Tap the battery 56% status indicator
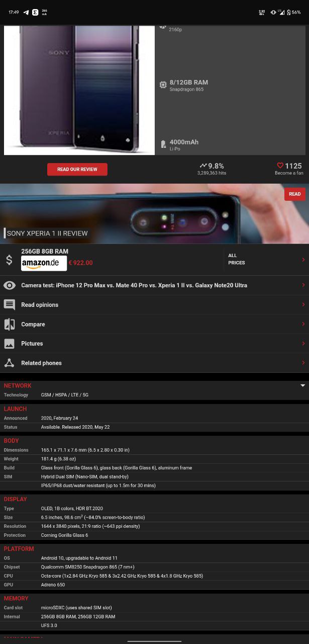309x644 pixels. (x=293, y=12)
